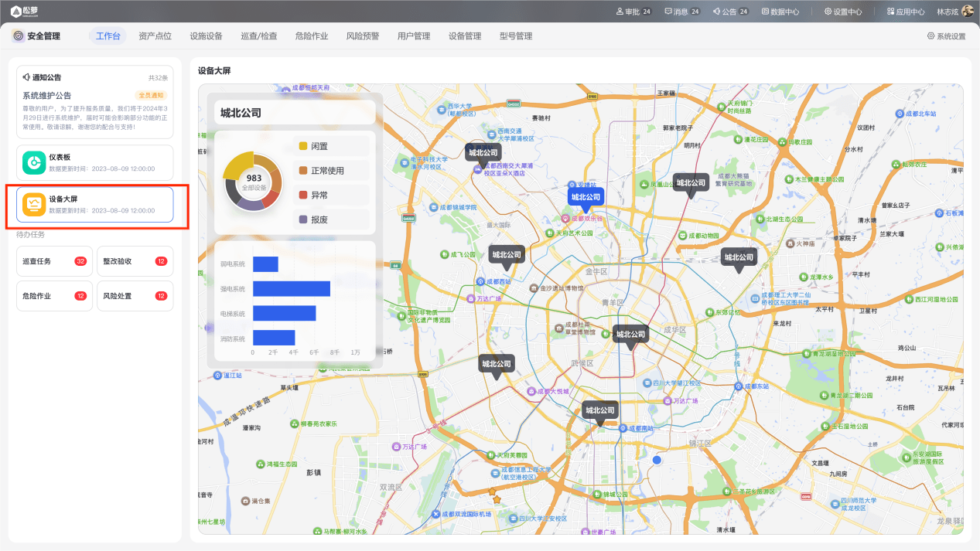Click the 金牛区 district label on map
This screenshot has height=551, width=980.
(596, 272)
